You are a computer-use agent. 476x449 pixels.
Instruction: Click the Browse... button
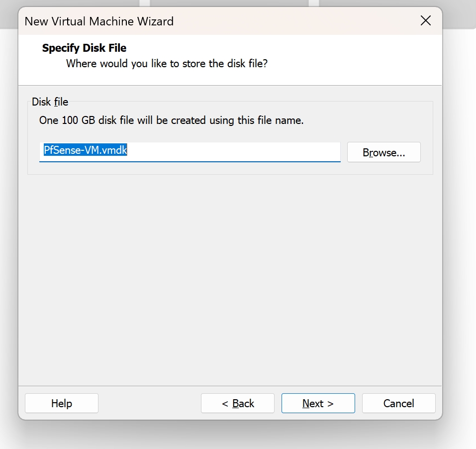tap(383, 152)
